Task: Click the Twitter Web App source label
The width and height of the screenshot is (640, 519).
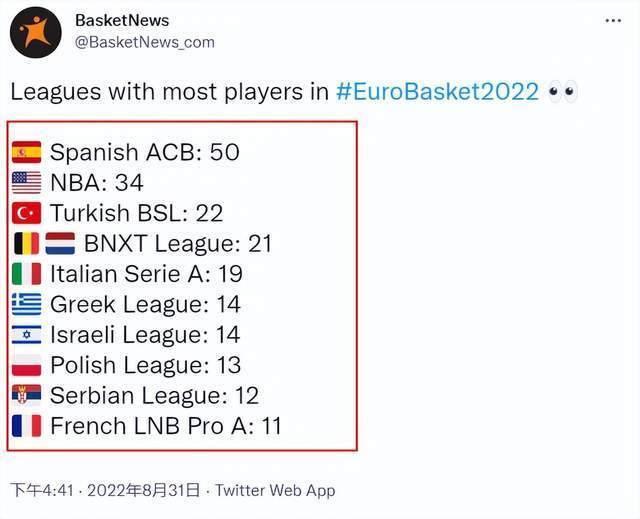Action: (276, 490)
